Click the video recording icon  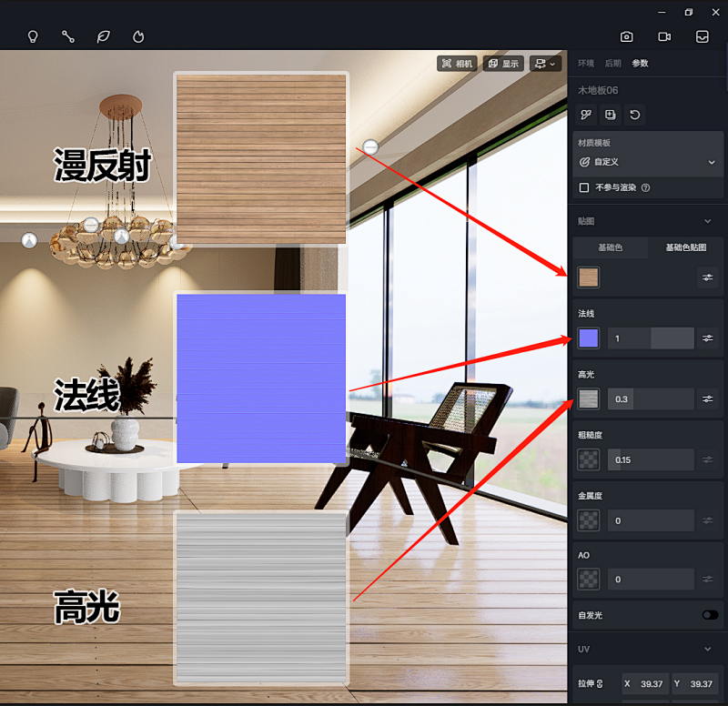(664, 37)
